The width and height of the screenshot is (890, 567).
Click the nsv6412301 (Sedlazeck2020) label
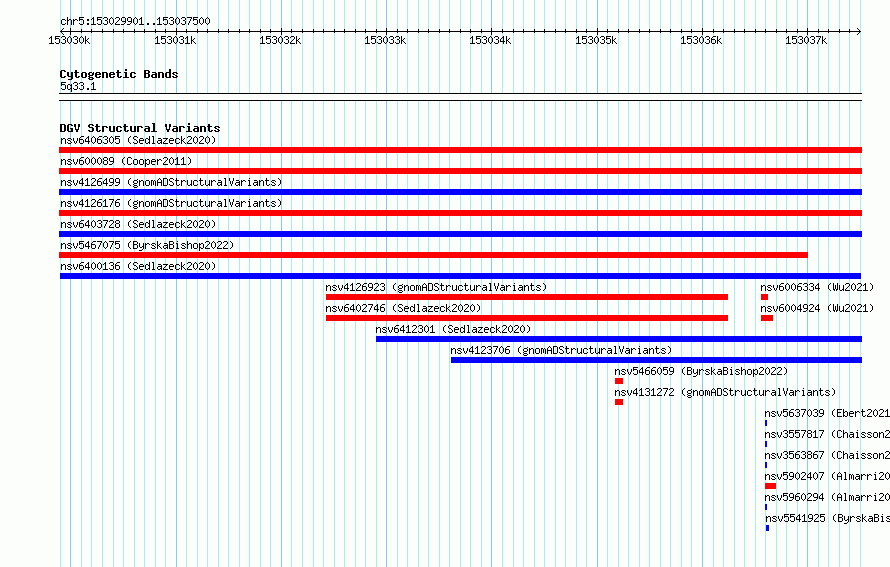453,329
